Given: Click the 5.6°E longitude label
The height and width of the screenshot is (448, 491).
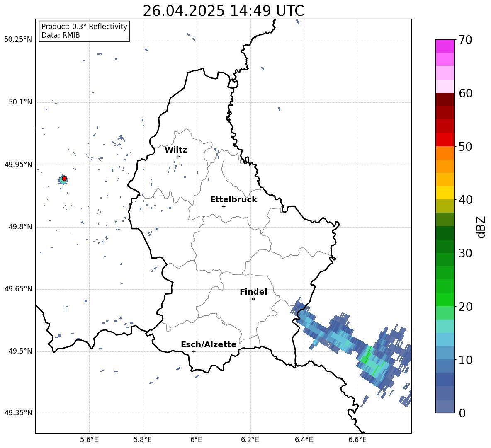Looking at the screenshot, I should (89, 440).
